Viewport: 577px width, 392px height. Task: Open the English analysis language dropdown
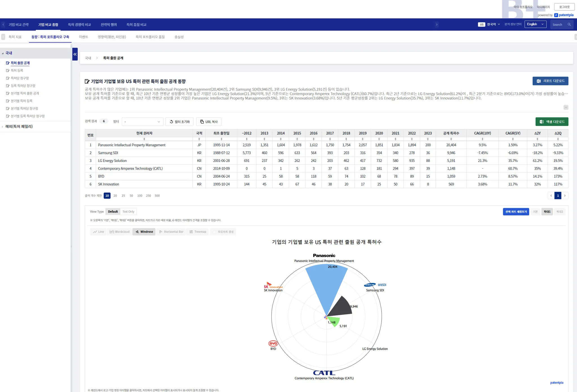pyautogui.click(x=535, y=24)
